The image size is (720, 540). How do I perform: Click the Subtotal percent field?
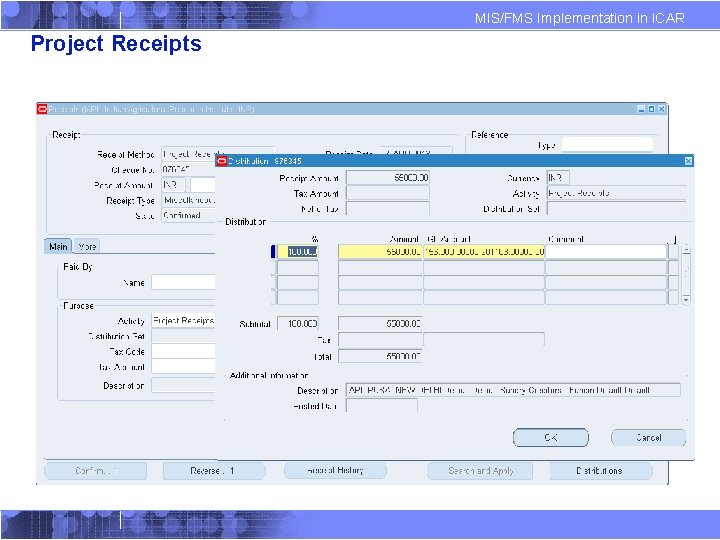pyautogui.click(x=298, y=324)
